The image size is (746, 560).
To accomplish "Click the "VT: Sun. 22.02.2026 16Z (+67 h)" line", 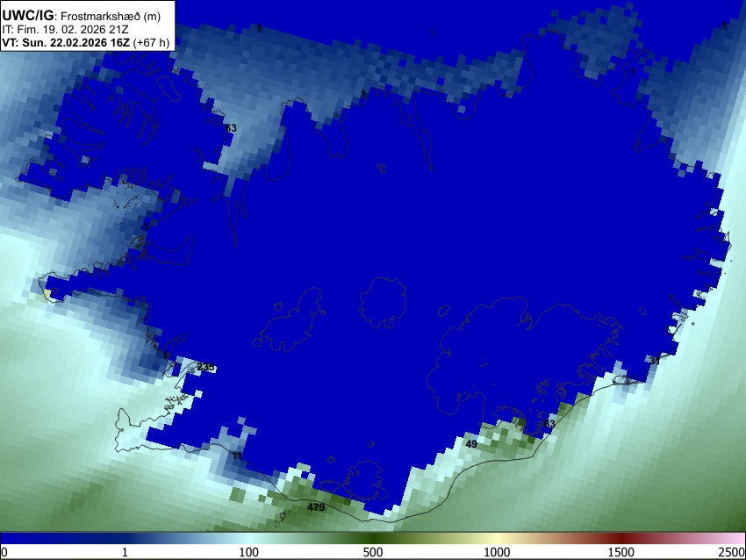I will point(86,43).
